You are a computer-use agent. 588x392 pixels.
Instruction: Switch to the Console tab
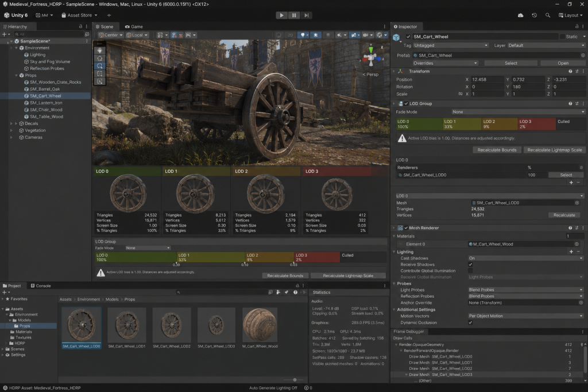(x=41, y=286)
